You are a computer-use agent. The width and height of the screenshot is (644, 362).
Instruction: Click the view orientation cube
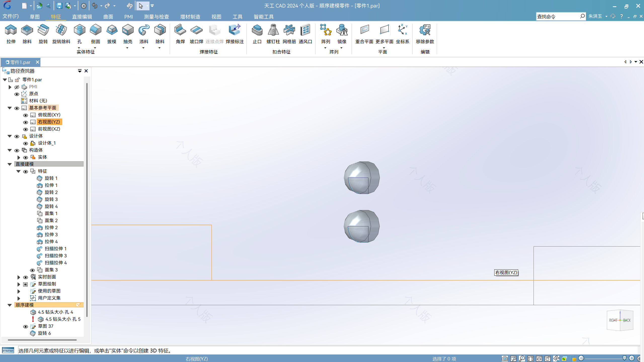tap(620, 320)
